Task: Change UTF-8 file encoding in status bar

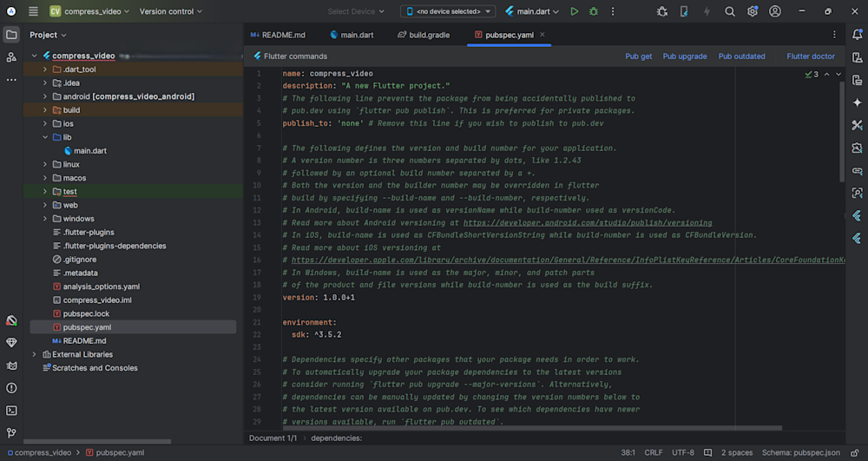Action: (682, 452)
